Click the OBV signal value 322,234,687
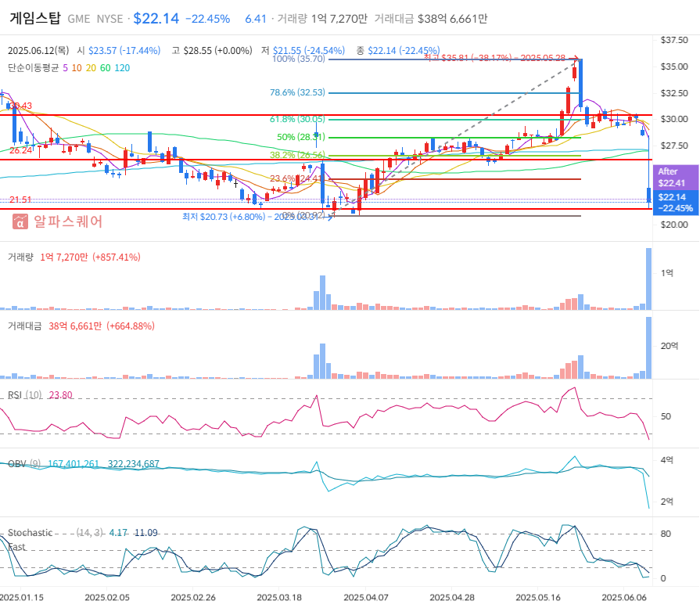The height and width of the screenshot is (608, 700). [134, 464]
